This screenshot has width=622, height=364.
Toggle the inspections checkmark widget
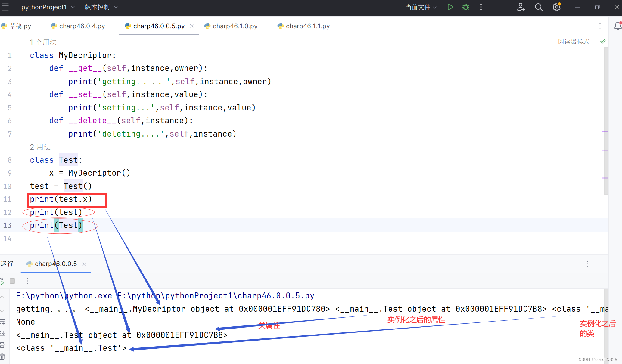click(x=602, y=42)
